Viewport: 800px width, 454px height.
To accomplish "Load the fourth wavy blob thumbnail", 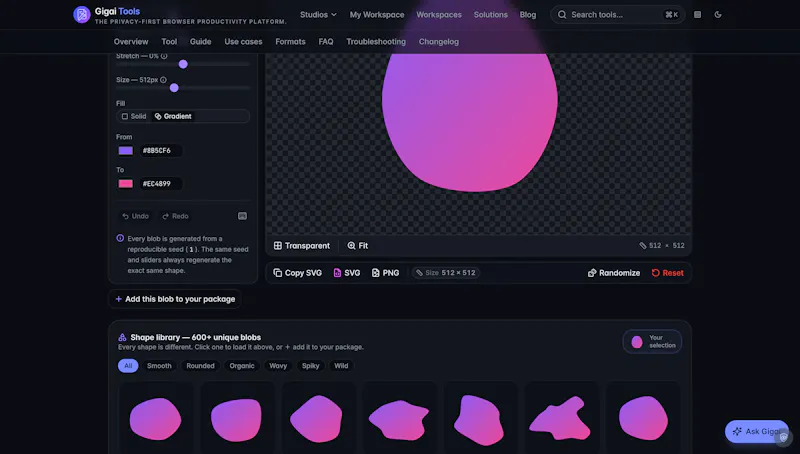I will click(399, 418).
